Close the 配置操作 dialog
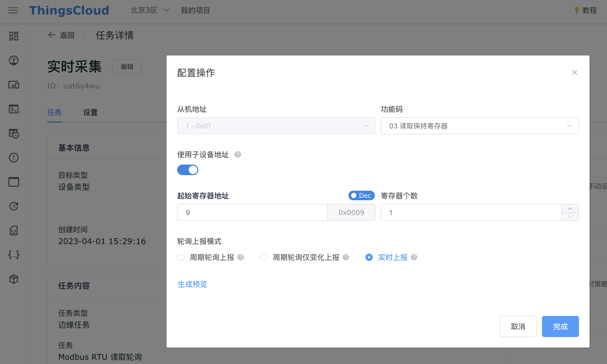 [x=574, y=72]
